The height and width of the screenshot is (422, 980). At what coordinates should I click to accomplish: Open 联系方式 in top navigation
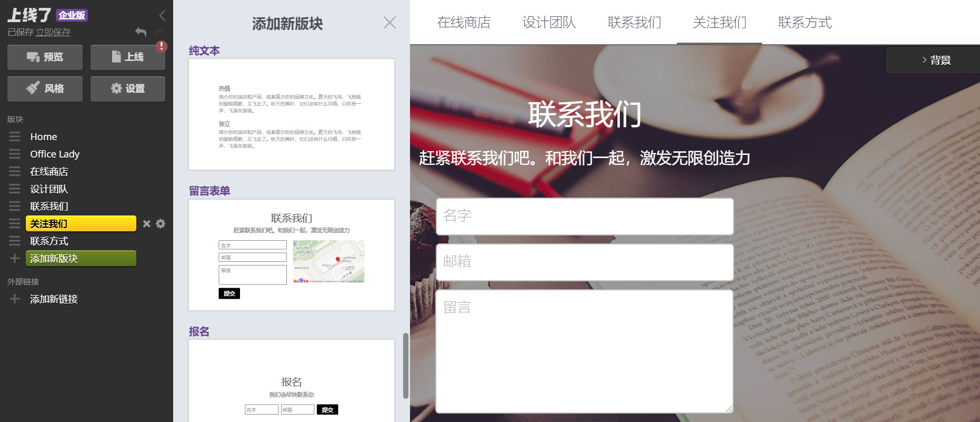pyautogui.click(x=805, y=23)
